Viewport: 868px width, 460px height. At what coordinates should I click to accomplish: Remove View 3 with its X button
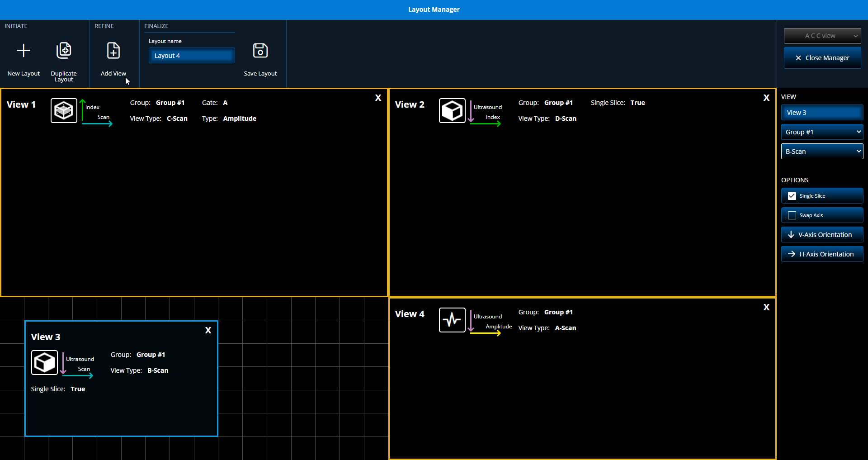(x=208, y=330)
